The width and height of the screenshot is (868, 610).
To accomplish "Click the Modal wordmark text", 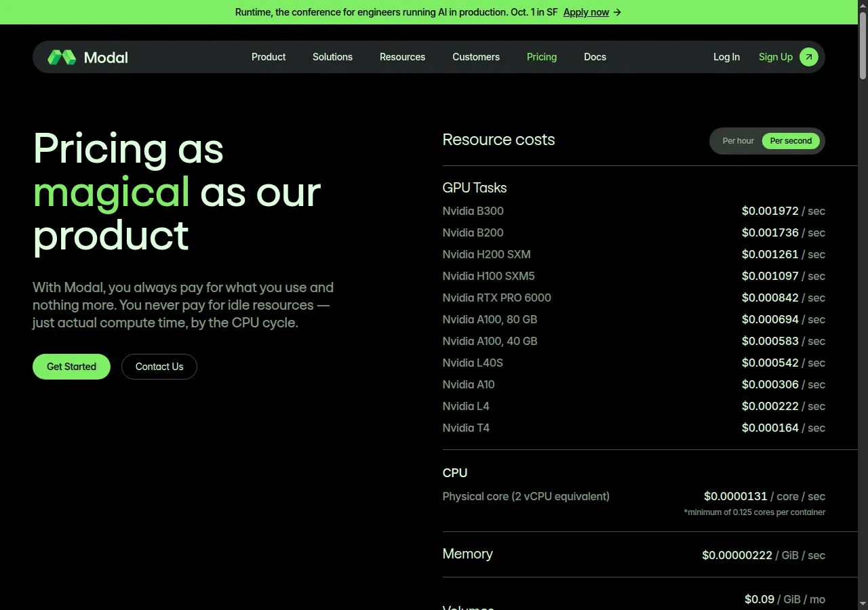I will coord(106,58).
